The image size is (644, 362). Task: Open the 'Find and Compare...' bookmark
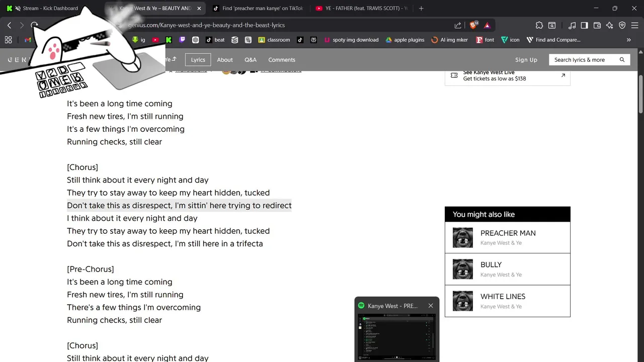coord(553,40)
